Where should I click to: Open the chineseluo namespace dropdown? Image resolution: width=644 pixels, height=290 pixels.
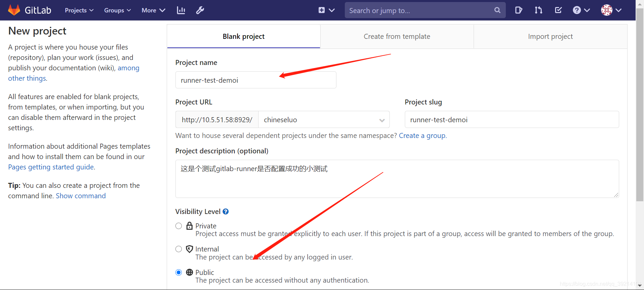pos(324,120)
